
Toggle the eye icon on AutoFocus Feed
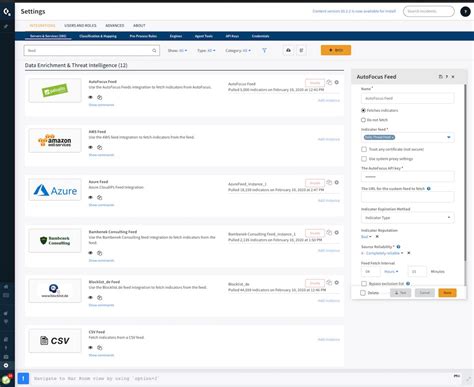(x=90, y=97)
